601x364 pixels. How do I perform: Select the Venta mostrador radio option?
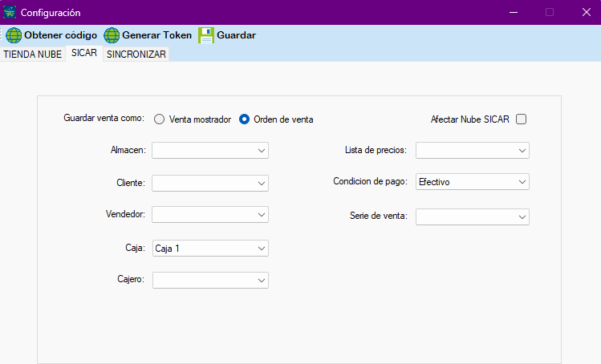[x=159, y=119]
